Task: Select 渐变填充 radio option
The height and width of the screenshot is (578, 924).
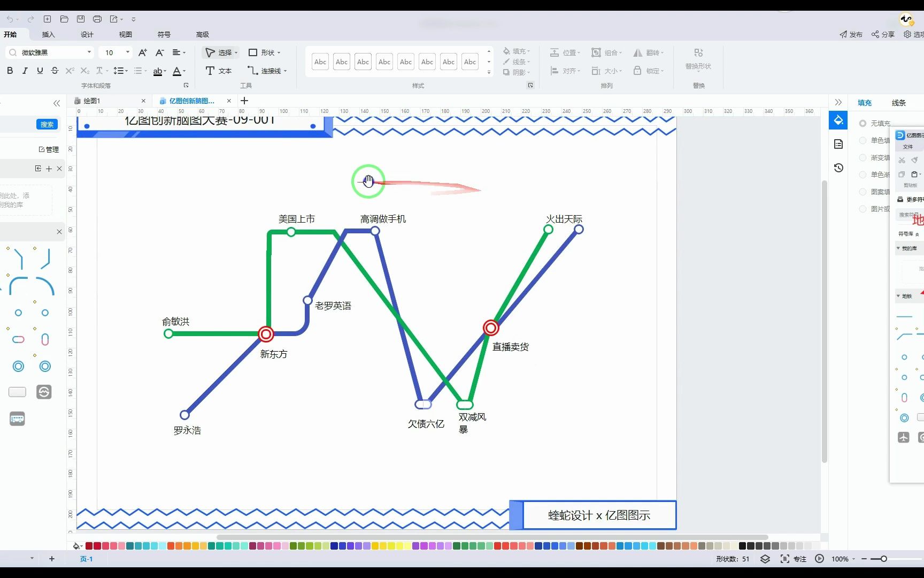Action: 863,158
